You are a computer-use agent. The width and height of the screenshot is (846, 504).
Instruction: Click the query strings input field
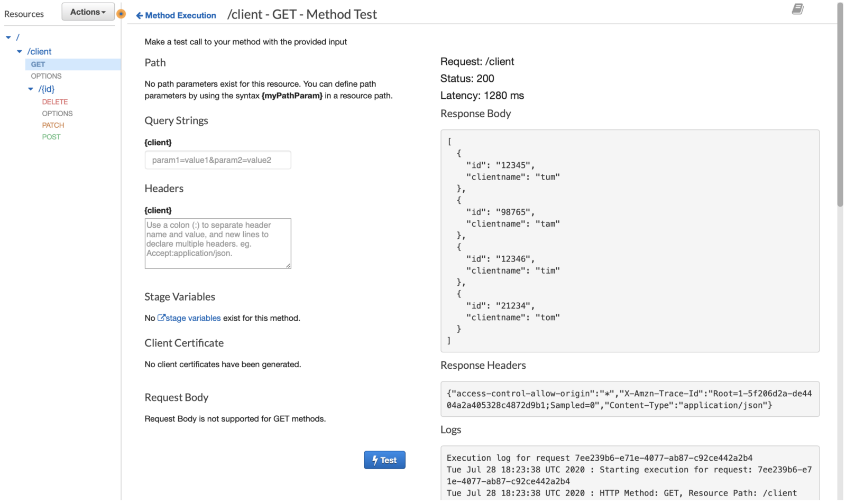tap(217, 160)
